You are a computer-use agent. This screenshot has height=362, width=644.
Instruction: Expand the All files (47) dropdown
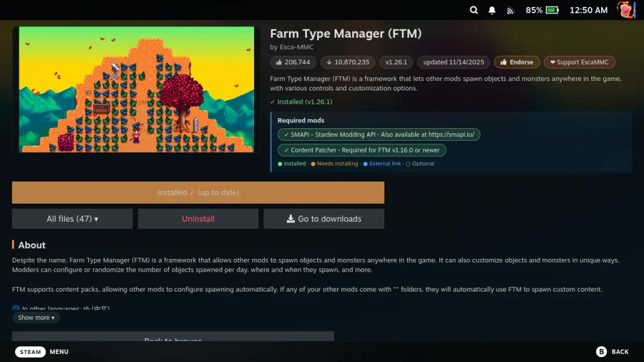pyautogui.click(x=72, y=219)
